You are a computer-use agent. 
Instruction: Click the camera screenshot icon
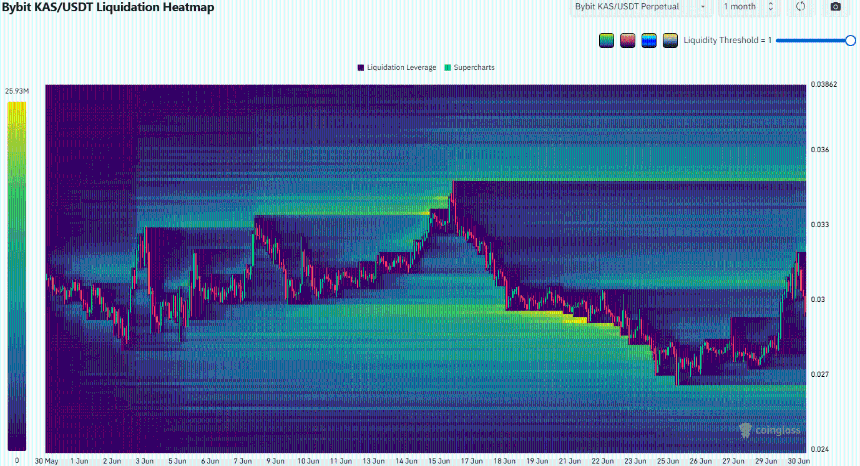click(835, 7)
